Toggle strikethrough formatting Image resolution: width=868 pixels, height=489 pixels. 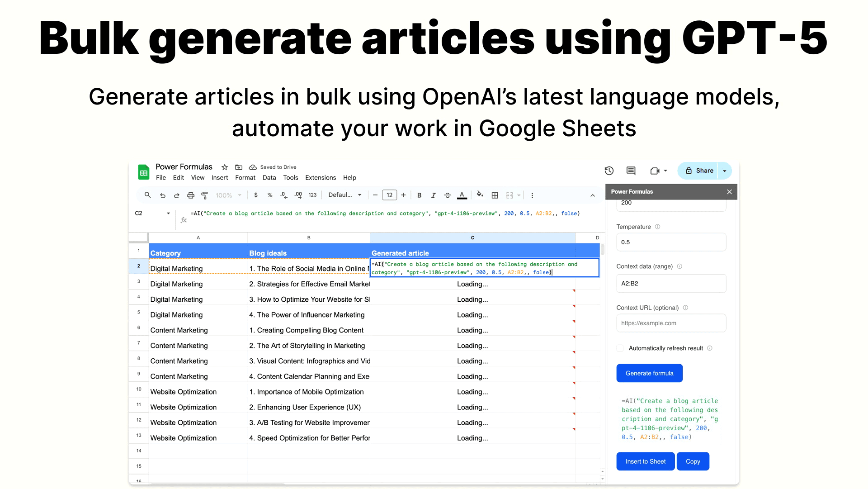point(448,195)
